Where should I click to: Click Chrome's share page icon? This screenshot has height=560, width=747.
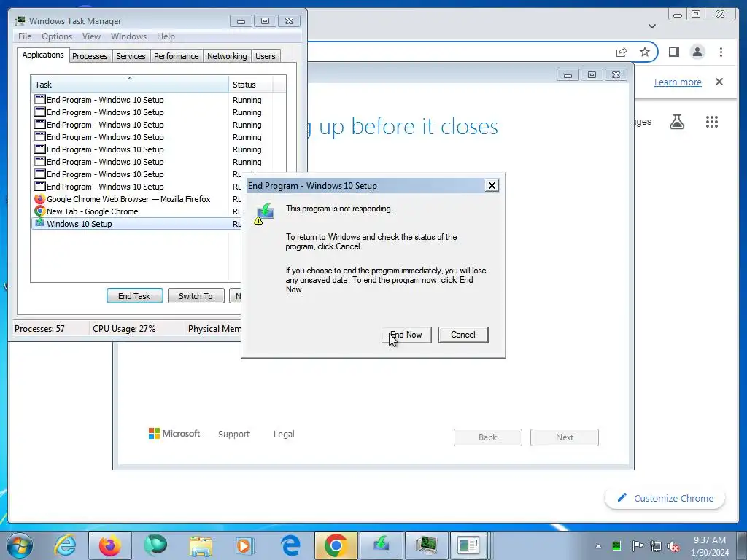(622, 52)
